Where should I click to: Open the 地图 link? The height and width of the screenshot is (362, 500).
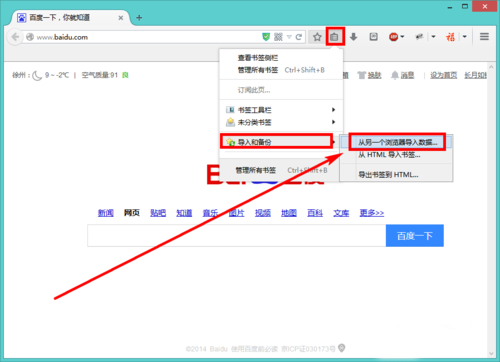289,213
